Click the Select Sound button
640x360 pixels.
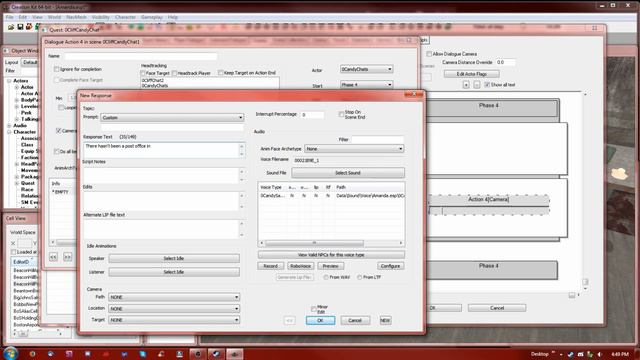tap(348, 173)
